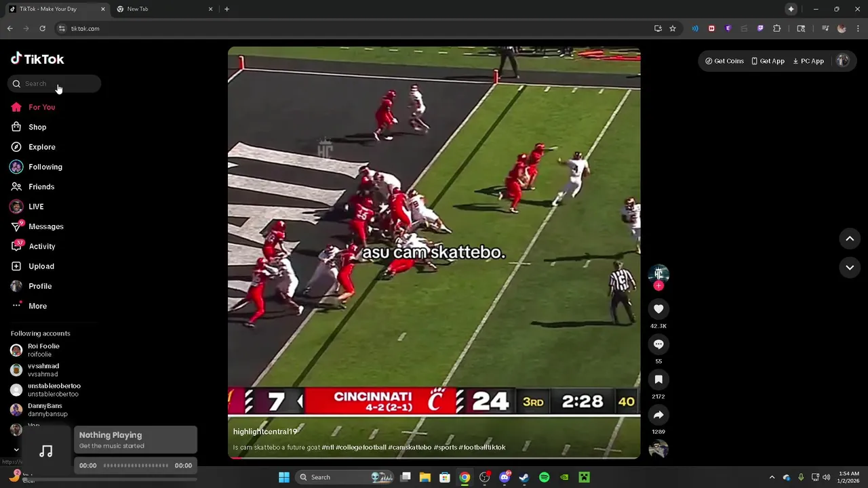
Task: Reload the TikTok page
Action: click(42, 28)
